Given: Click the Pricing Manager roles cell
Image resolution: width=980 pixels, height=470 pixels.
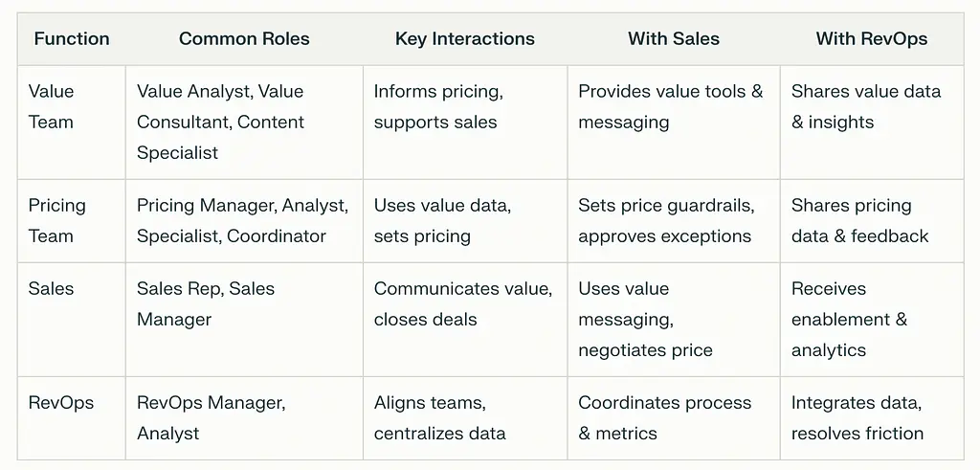Looking at the screenshot, I should [242, 220].
